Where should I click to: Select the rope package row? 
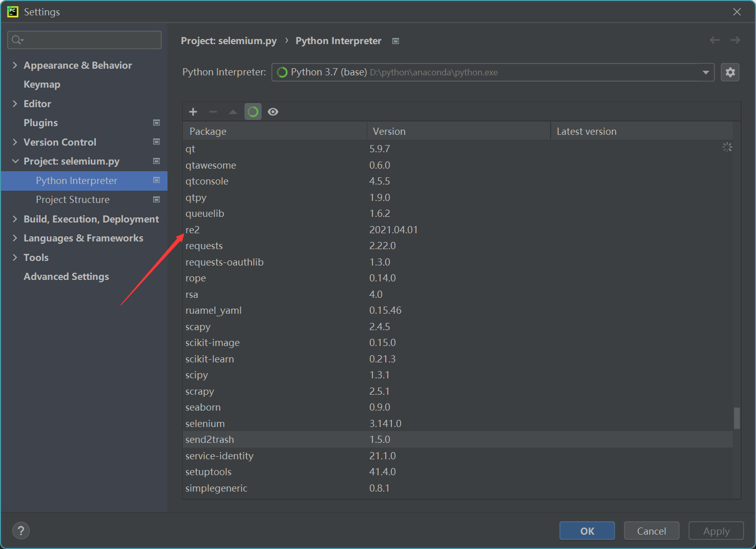458,278
